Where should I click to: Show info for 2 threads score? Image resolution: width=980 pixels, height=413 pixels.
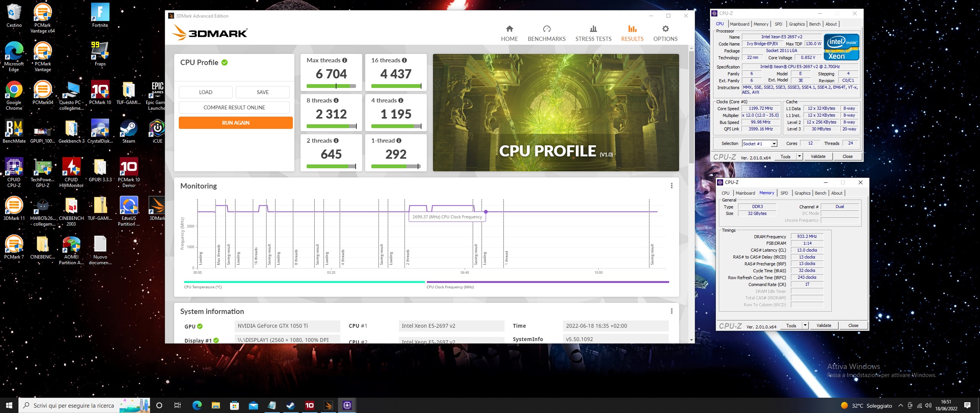coord(336,141)
